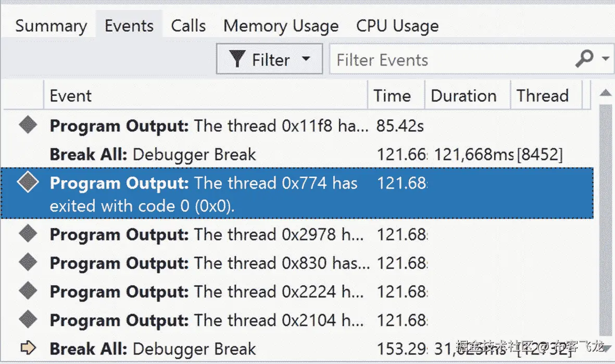
Task: Click diamond icon beside thread 0x11f8 event
Action: pos(28,125)
